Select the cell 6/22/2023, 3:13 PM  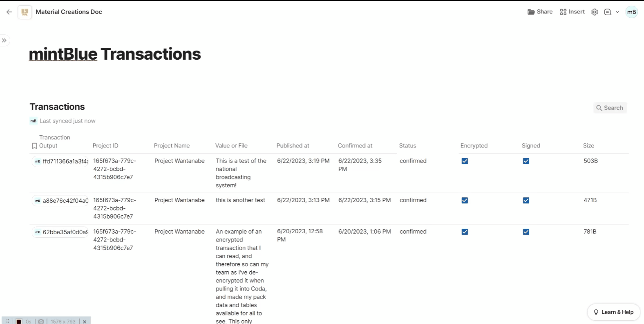303,200
